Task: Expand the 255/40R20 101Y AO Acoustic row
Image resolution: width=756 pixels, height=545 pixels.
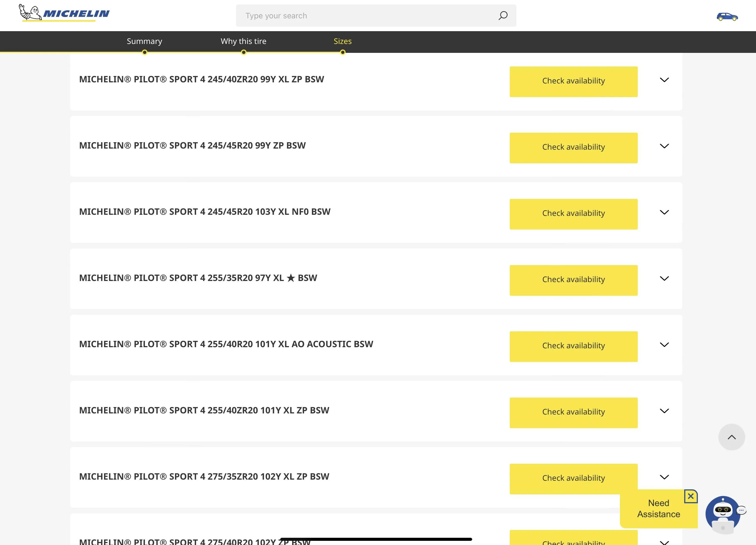Action: 664,345
